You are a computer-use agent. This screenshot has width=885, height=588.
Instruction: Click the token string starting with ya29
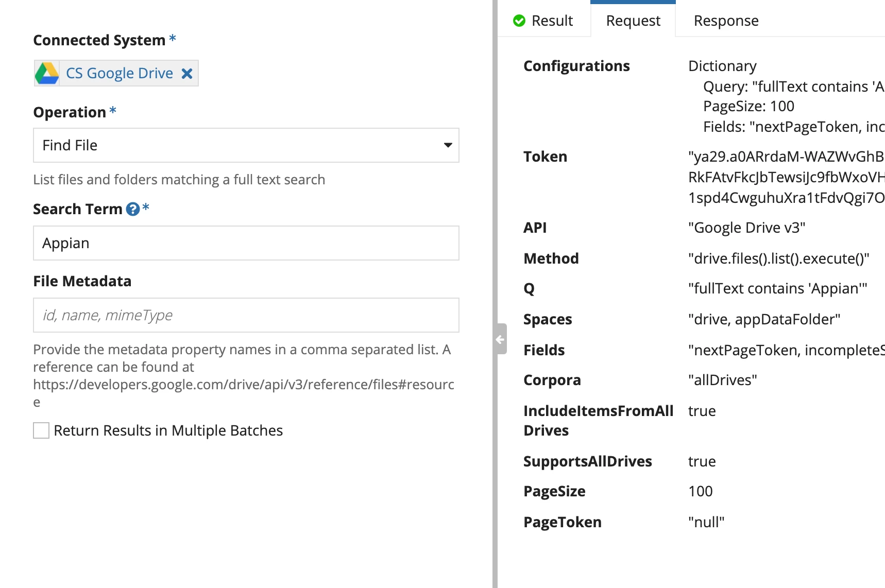point(786,157)
